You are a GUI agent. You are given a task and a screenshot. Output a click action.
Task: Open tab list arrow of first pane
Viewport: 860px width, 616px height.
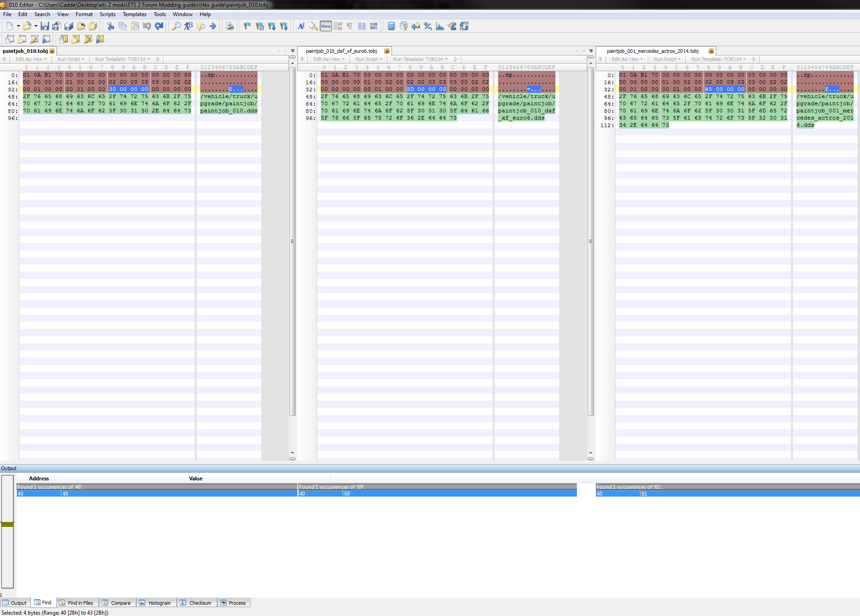click(x=293, y=51)
